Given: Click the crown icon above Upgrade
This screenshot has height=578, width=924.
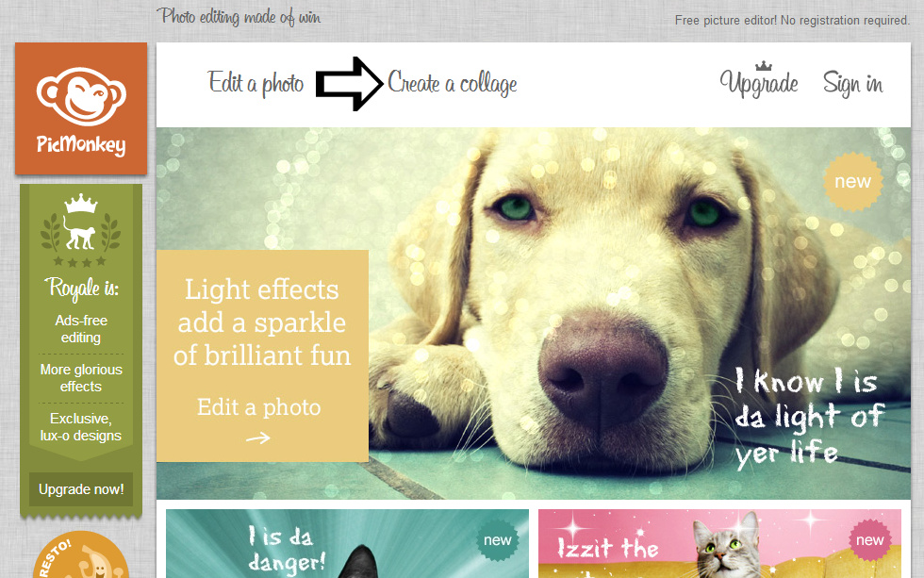Looking at the screenshot, I should point(763,65).
